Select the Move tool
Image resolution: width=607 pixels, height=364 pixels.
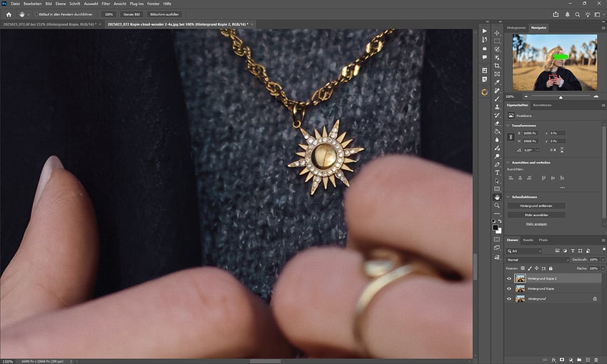(x=497, y=32)
